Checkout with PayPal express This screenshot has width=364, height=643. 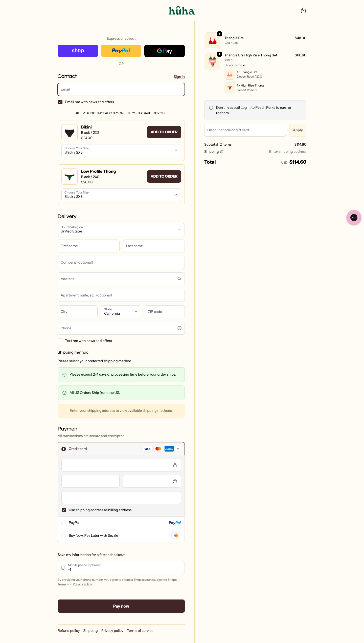pyautogui.click(x=121, y=51)
